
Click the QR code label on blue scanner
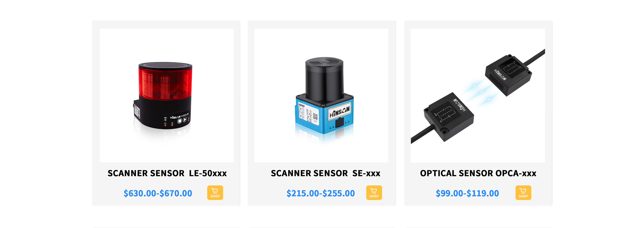tap(315, 116)
